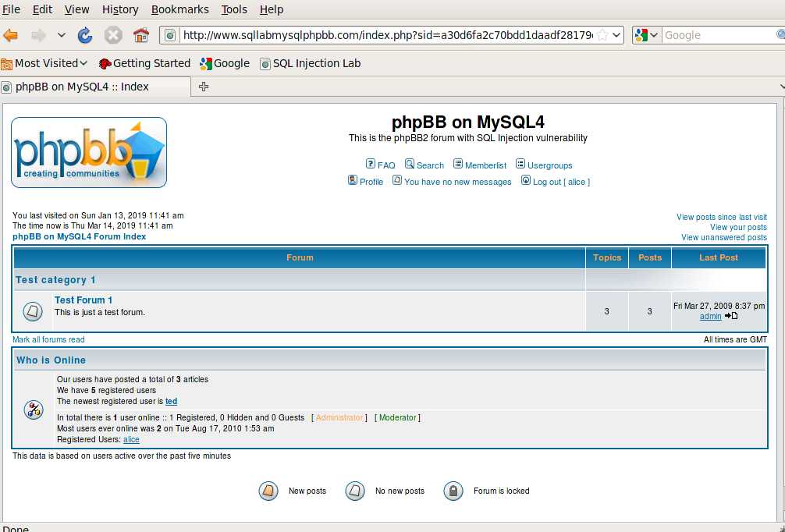Click the Profile icon

coord(353,180)
